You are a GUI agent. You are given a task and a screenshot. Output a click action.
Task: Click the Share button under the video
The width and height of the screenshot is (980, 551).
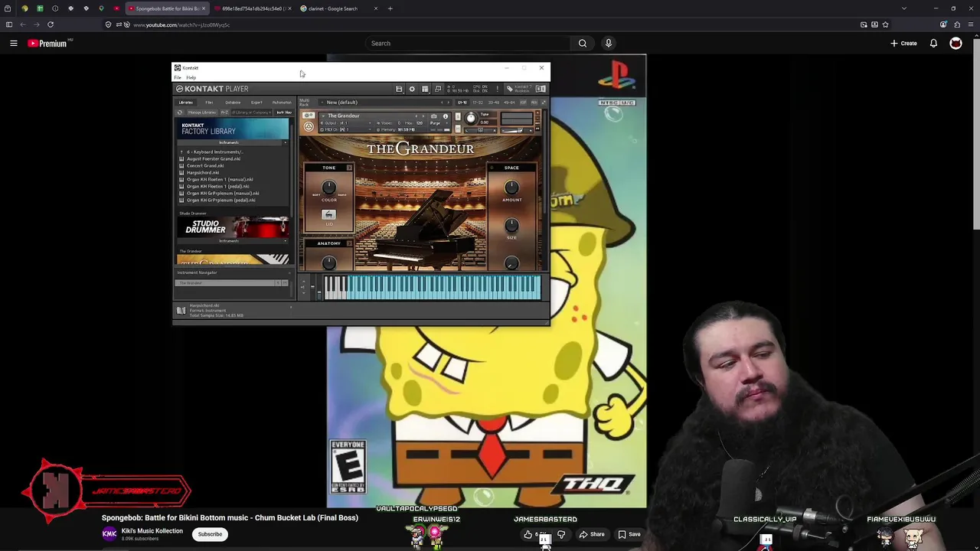[592, 535]
